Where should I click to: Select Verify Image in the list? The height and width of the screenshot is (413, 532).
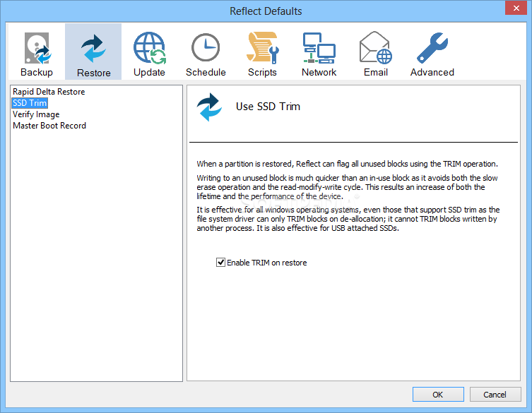pyautogui.click(x=36, y=114)
